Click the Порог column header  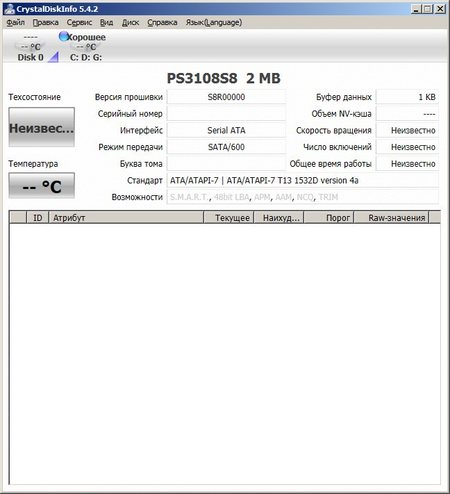click(329, 218)
